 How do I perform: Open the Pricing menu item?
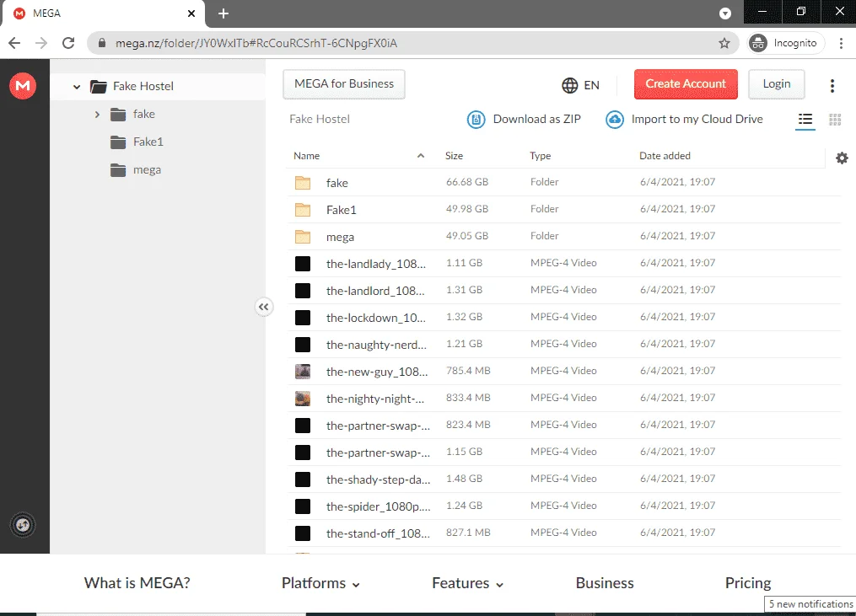point(748,583)
